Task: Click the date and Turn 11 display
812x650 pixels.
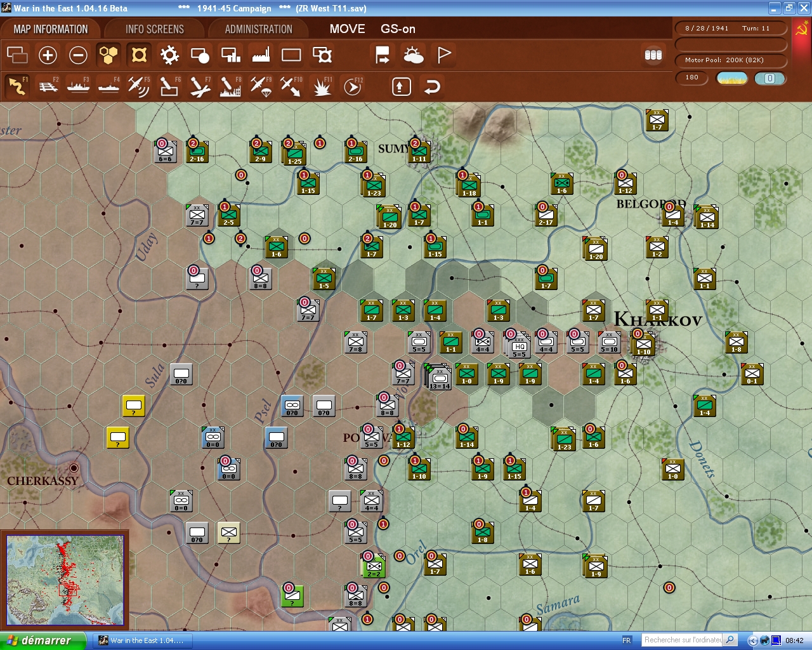Action: click(730, 29)
